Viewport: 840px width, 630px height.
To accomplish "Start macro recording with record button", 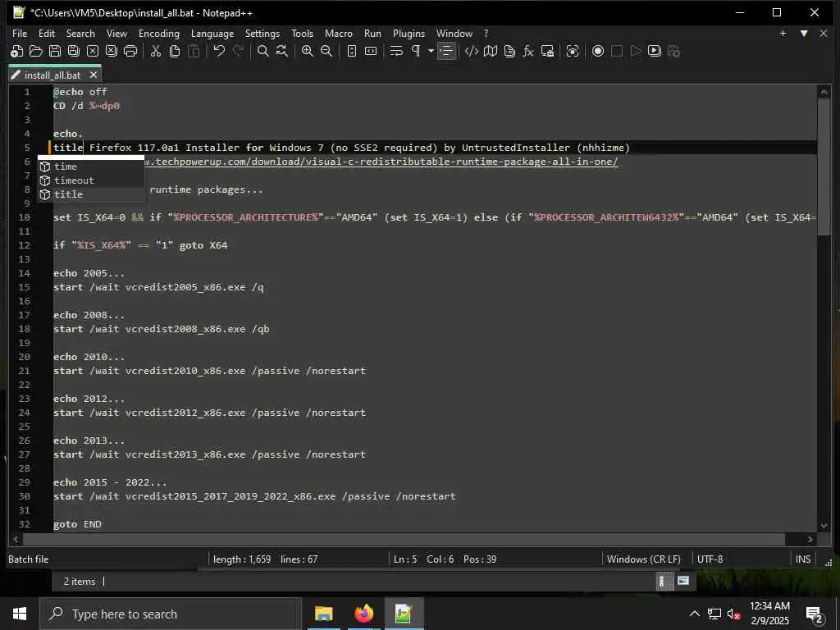I will [x=598, y=51].
